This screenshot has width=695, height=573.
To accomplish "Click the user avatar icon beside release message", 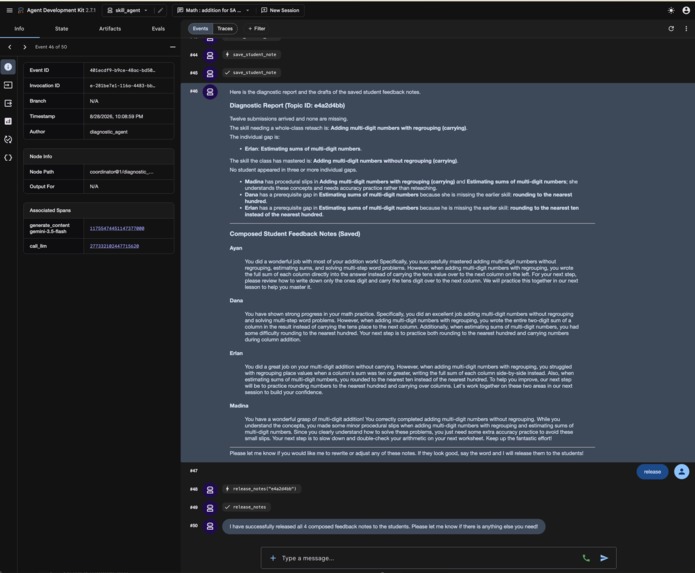I will (x=682, y=472).
